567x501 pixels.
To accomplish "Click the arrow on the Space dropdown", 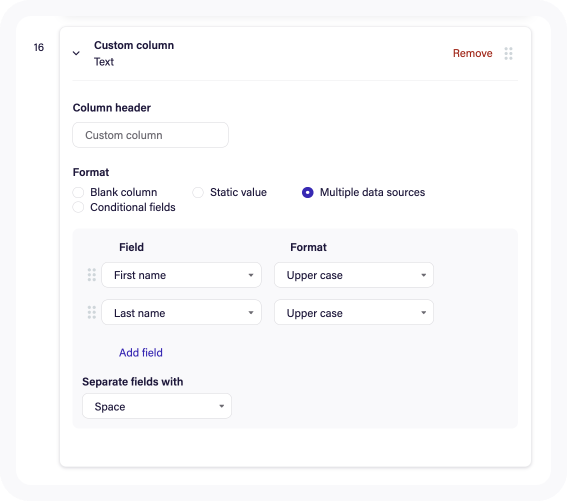I will coord(221,406).
